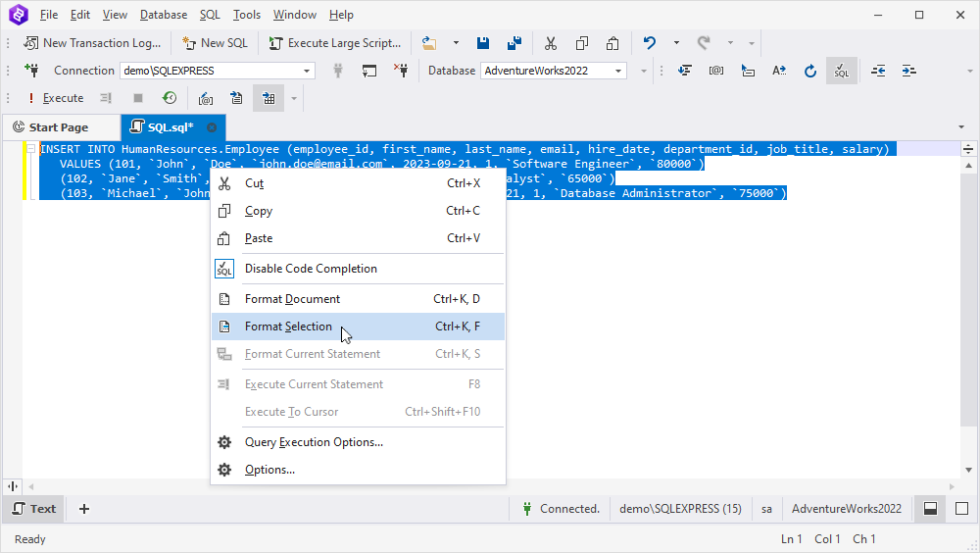Viewport: 980px width, 553px height.
Task: Click the redo arrow icon
Action: click(x=704, y=43)
